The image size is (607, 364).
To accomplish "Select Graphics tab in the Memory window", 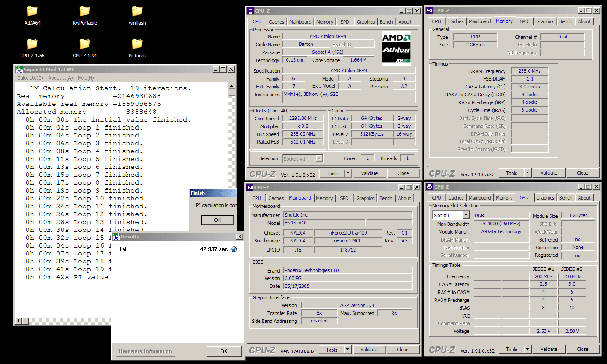I will pyautogui.click(x=545, y=21).
